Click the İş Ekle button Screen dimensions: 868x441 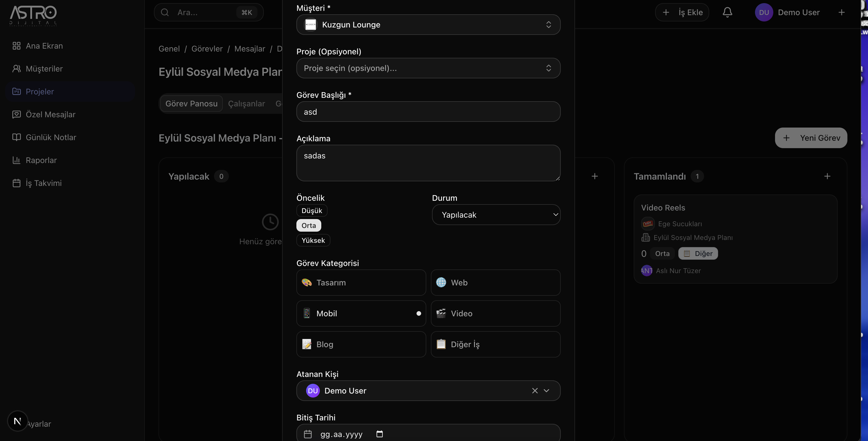click(x=682, y=13)
